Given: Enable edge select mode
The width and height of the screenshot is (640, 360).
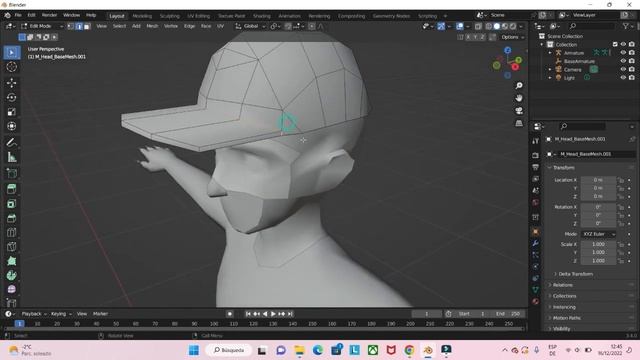Looking at the screenshot, I should point(79,26).
